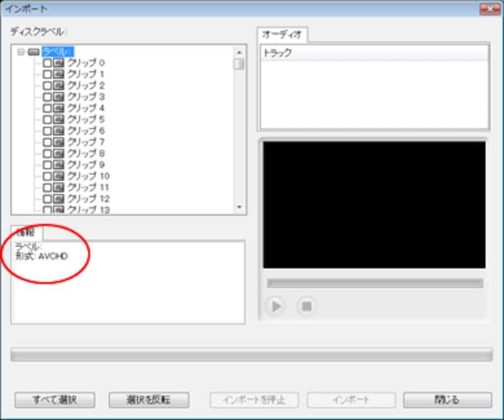
Task: Click the film icon of クリップ 5
Action: point(59,120)
